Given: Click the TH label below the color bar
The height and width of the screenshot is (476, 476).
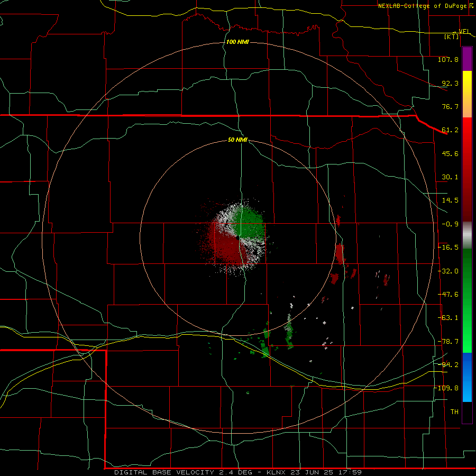Looking at the screenshot, I should coord(454,411).
